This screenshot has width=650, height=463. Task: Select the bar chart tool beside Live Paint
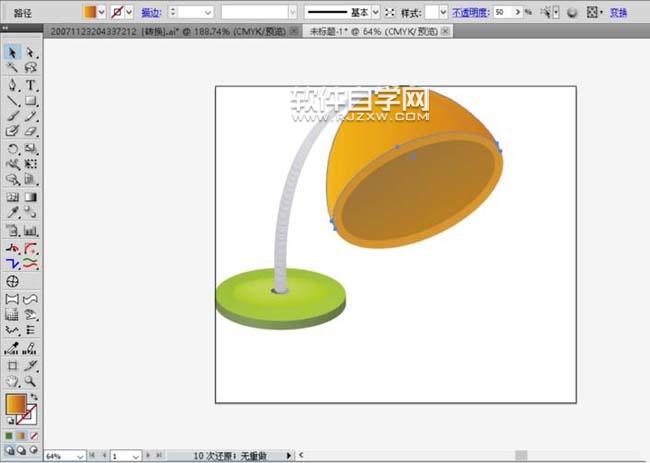pos(30,230)
